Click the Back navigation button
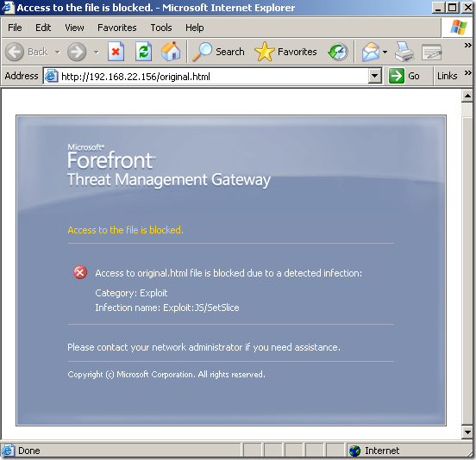This screenshot has width=476, height=460. tap(27, 52)
